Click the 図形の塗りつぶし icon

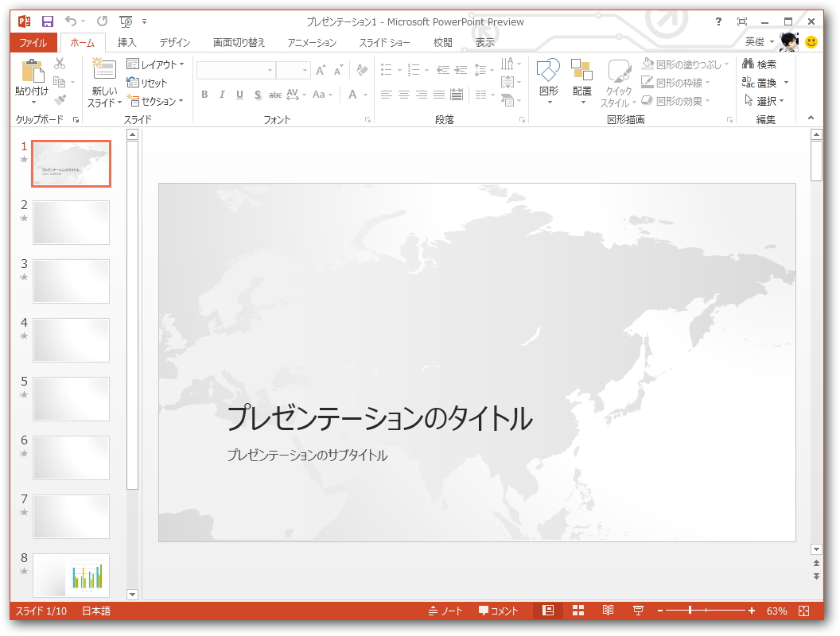click(649, 62)
